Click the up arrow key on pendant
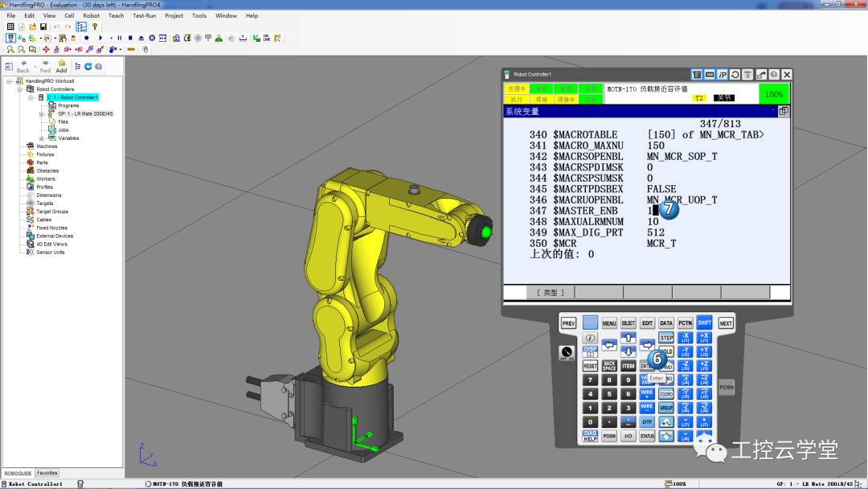 click(x=628, y=337)
